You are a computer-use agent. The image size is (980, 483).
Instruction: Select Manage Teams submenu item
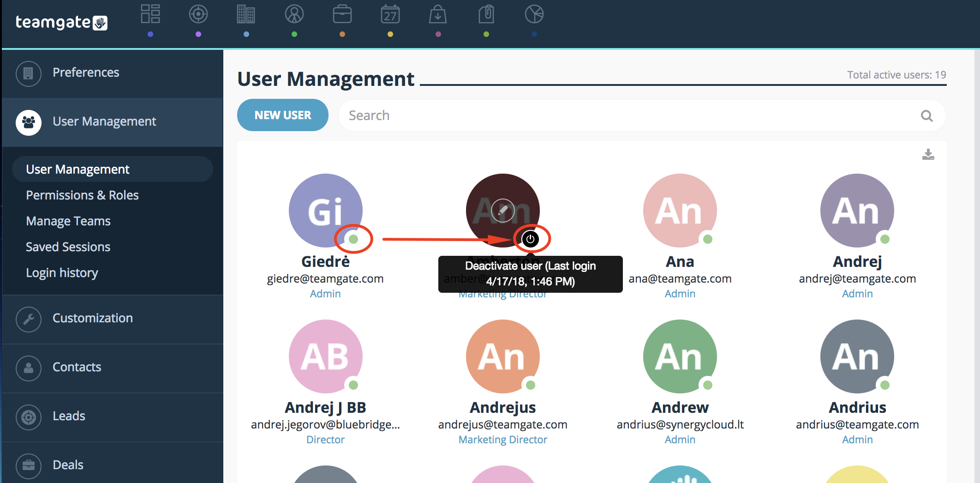click(68, 221)
